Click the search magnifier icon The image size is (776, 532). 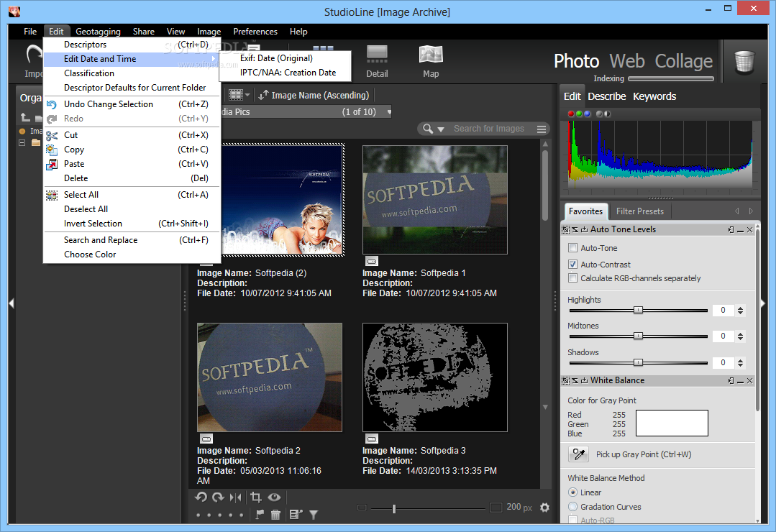pyautogui.click(x=428, y=129)
